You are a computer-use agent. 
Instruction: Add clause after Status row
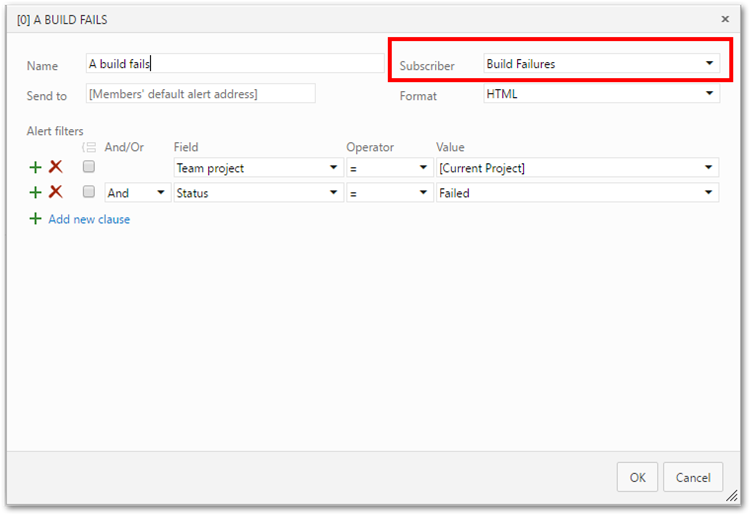(x=35, y=192)
